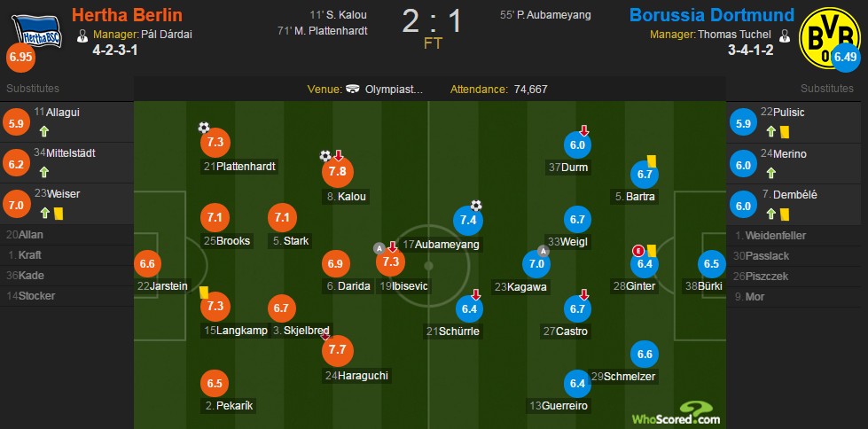868x429 pixels.
Task: Click Kalou's 7.8 rating circle
Action: [337, 171]
